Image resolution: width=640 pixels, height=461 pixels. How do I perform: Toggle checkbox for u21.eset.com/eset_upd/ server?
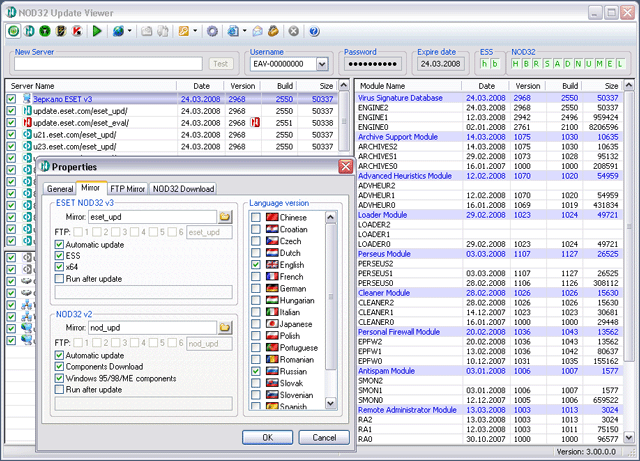tap(11, 134)
